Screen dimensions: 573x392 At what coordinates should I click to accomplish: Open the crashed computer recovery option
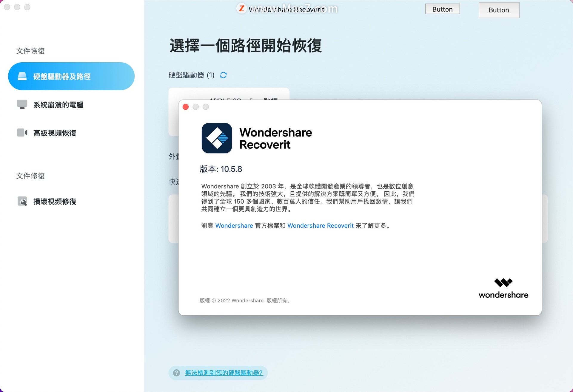[x=58, y=105]
